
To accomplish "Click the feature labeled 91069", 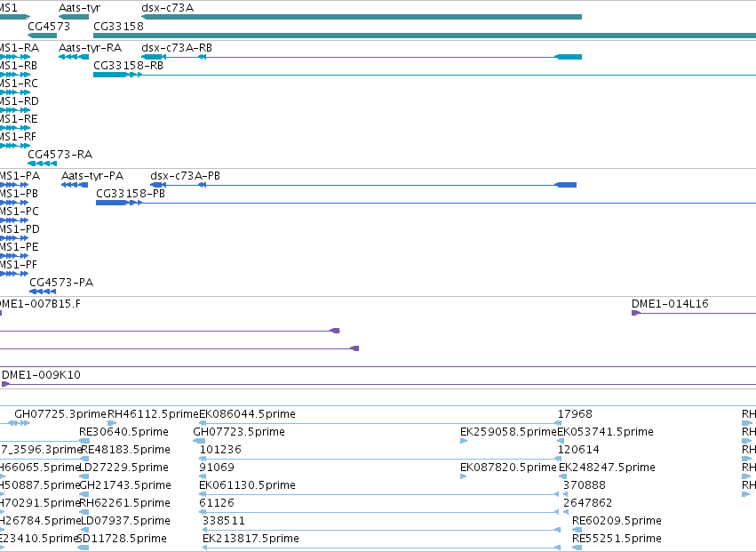I will pyautogui.click(x=217, y=468).
